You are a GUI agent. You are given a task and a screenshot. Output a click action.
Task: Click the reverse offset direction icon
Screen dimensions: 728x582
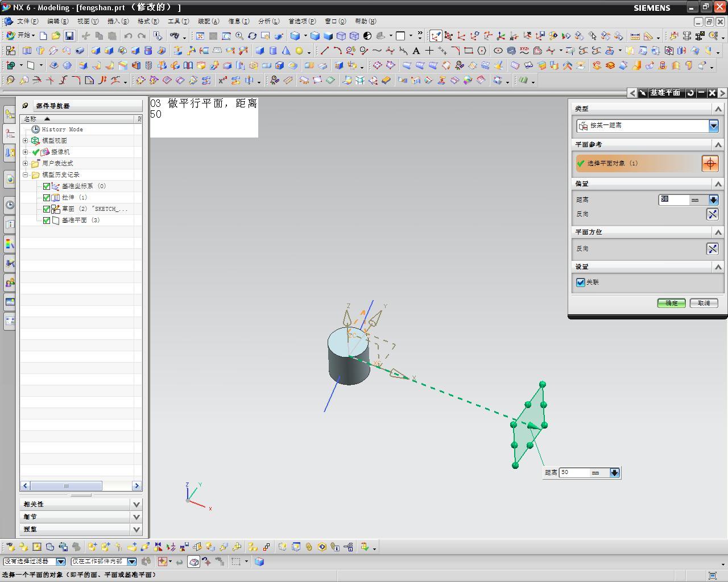pyautogui.click(x=712, y=214)
